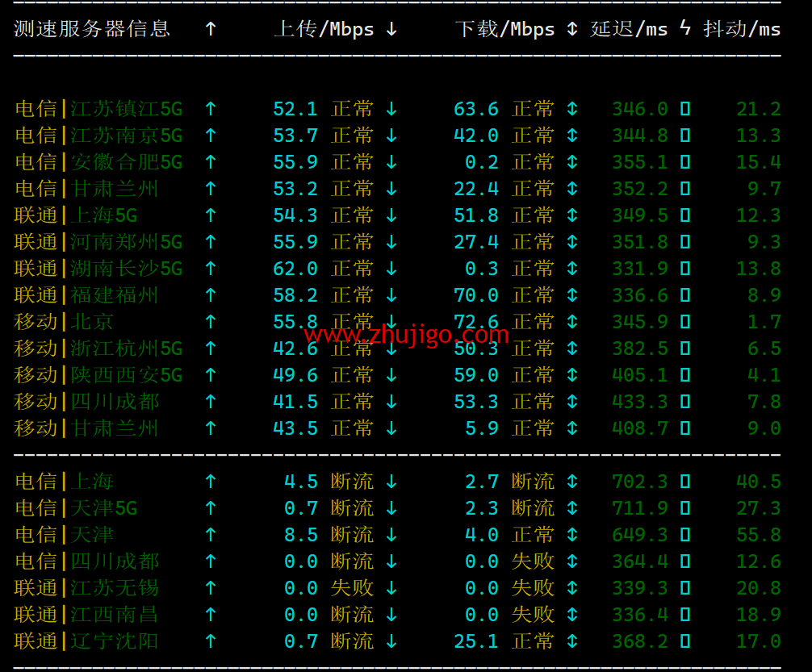Click download value '5.9' for 移动|甘肃兰州
Image resolution: width=812 pixels, height=672 pixels.
tap(482, 428)
